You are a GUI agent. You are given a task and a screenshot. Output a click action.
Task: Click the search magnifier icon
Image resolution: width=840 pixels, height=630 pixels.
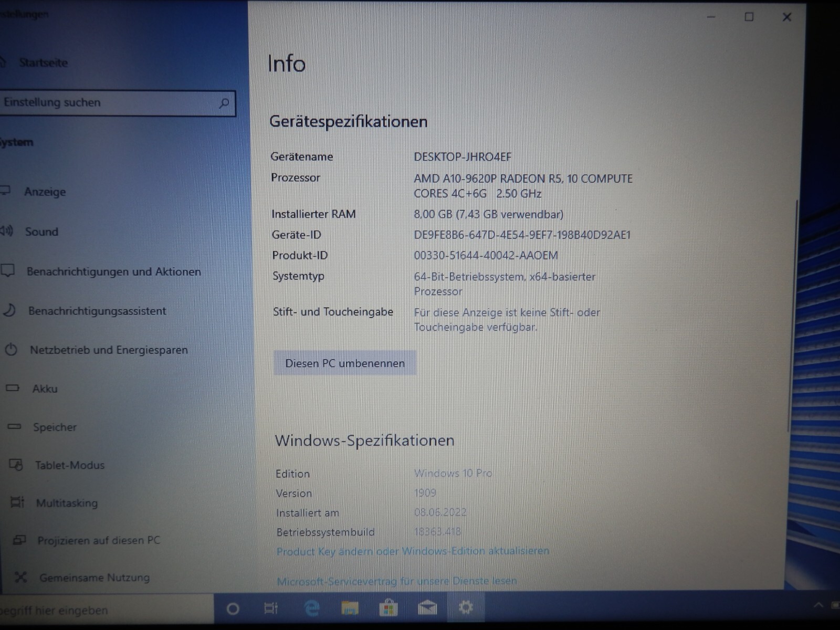pos(224,103)
